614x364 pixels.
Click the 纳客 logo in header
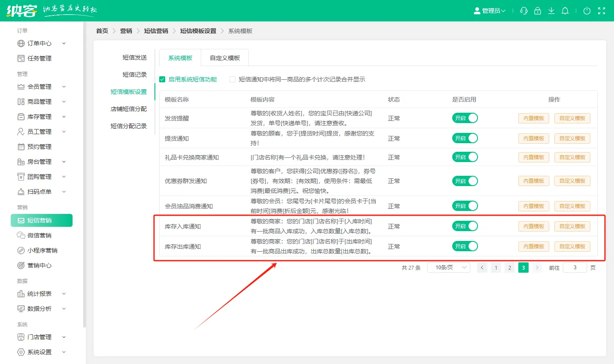tap(22, 10)
